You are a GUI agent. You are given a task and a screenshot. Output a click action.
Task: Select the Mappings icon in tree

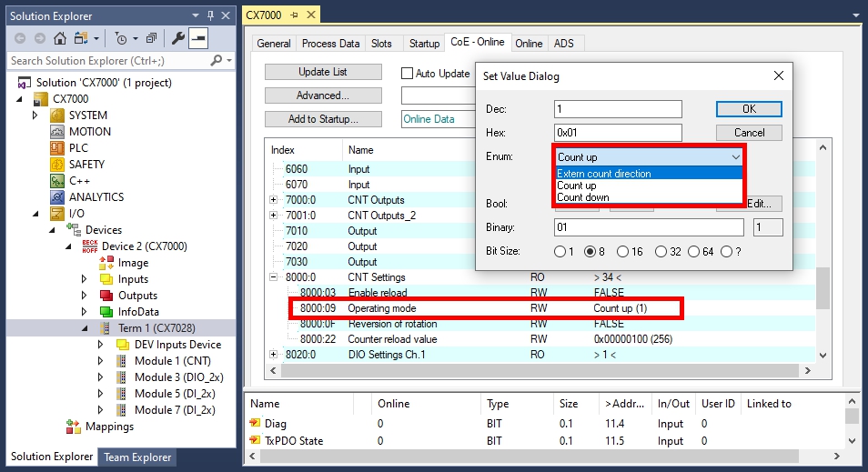[x=74, y=427]
